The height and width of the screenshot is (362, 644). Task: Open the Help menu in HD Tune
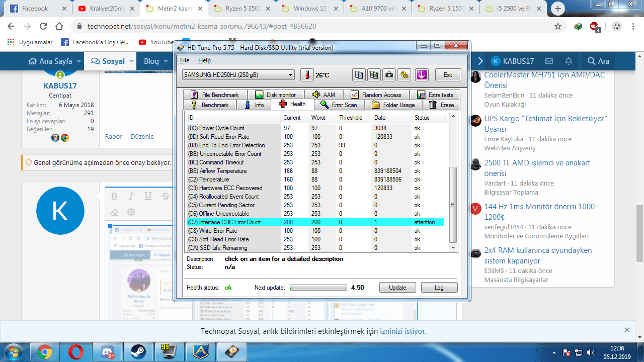[204, 60]
